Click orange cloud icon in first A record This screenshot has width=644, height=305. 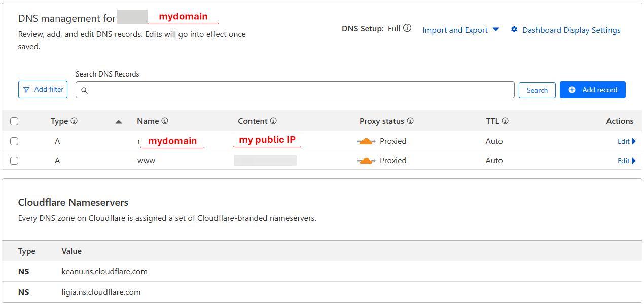[366, 141]
